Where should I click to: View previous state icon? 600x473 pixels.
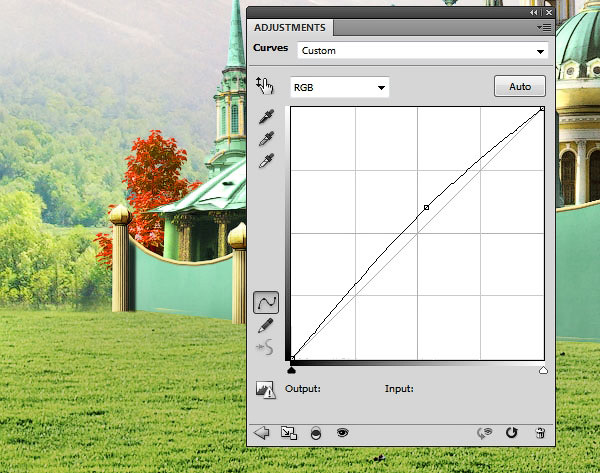[484, 433]
